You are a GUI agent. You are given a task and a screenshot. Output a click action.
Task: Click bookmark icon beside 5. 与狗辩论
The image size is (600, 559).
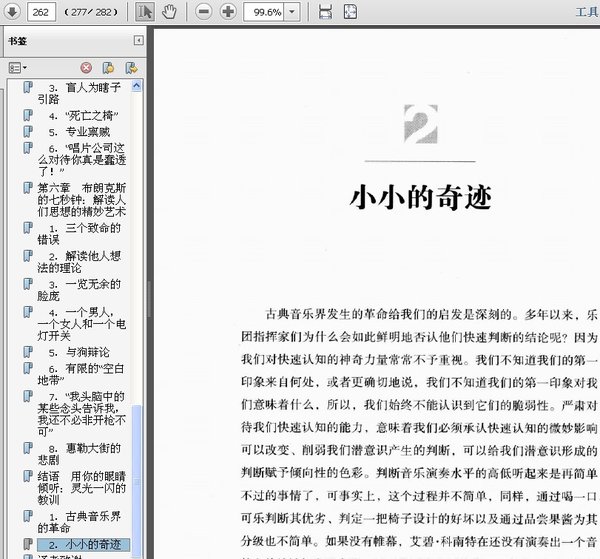pyautogui.click(x=28, y=352)
